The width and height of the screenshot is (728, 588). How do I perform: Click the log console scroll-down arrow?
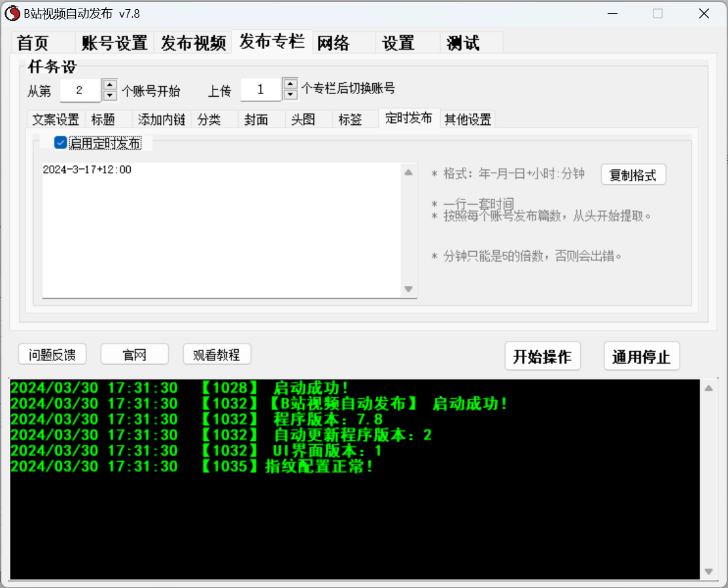[708, 571]
